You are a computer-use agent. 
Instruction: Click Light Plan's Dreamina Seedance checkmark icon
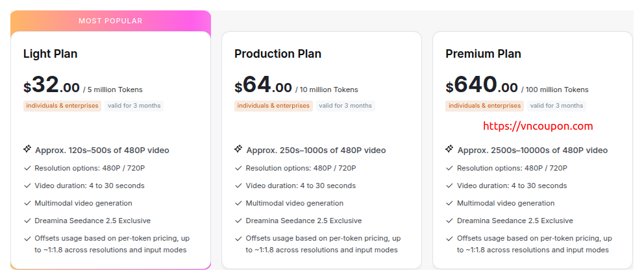27,221
